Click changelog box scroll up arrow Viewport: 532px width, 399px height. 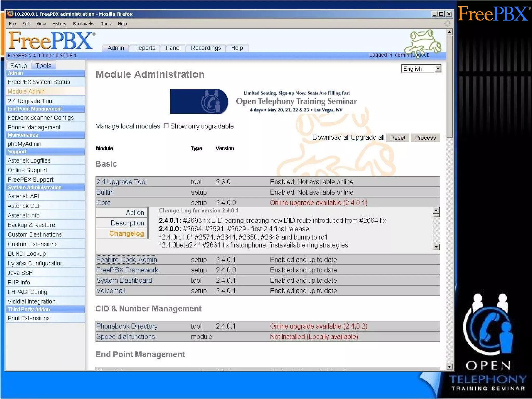pos(436,210)
